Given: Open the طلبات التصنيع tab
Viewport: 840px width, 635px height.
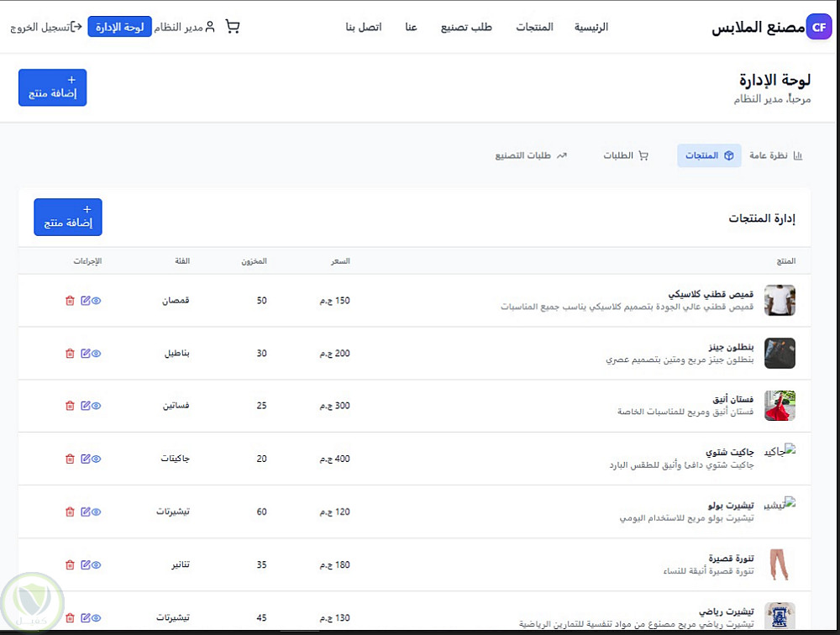Looking at the screenshot, I should point(531,155).
